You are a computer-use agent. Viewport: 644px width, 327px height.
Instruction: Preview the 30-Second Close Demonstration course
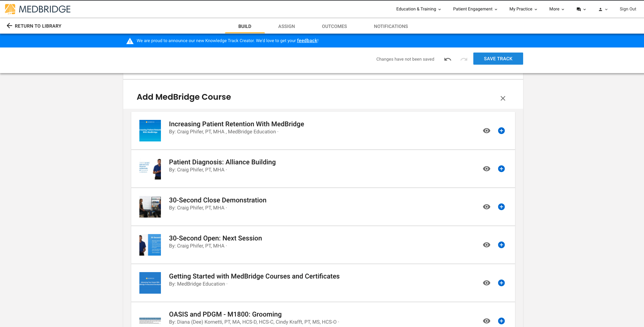click(486, 207)
